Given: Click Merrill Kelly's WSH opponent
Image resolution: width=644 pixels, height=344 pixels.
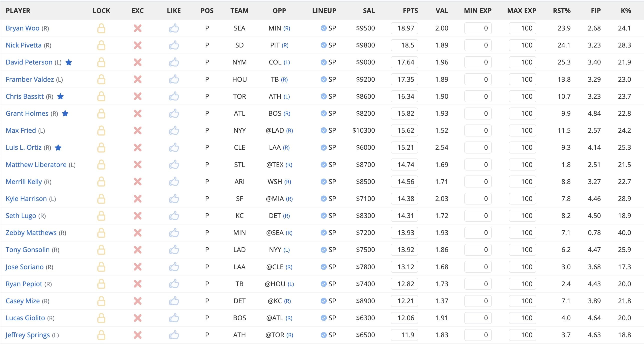Looking at the screenshot, I should 275,182.
